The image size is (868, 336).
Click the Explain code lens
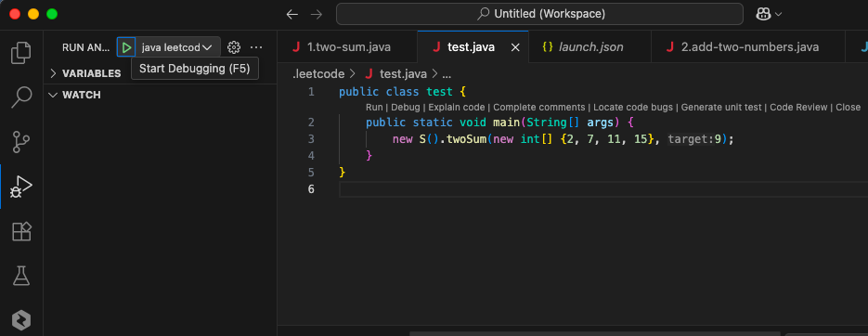click(x=456, y=108)
